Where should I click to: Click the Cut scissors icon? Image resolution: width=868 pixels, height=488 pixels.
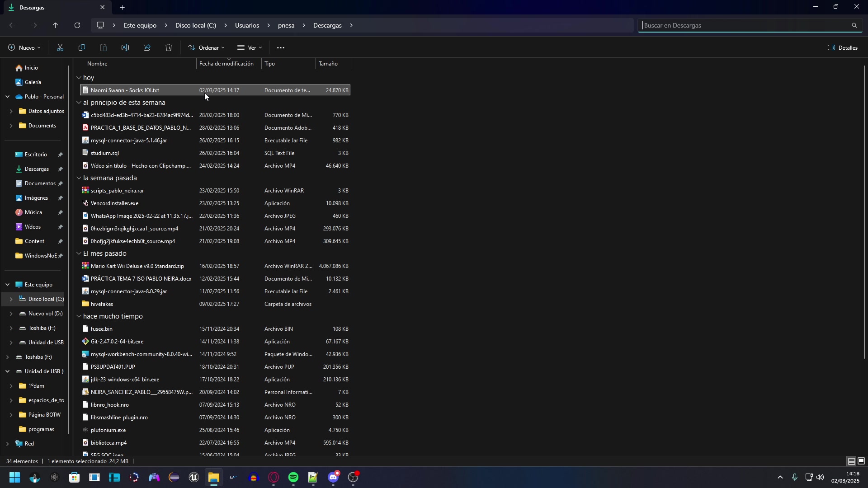coord(60,48)
